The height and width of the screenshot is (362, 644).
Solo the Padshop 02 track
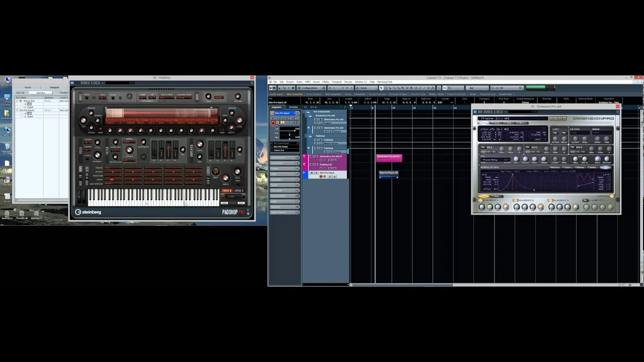tap(316, 164)
